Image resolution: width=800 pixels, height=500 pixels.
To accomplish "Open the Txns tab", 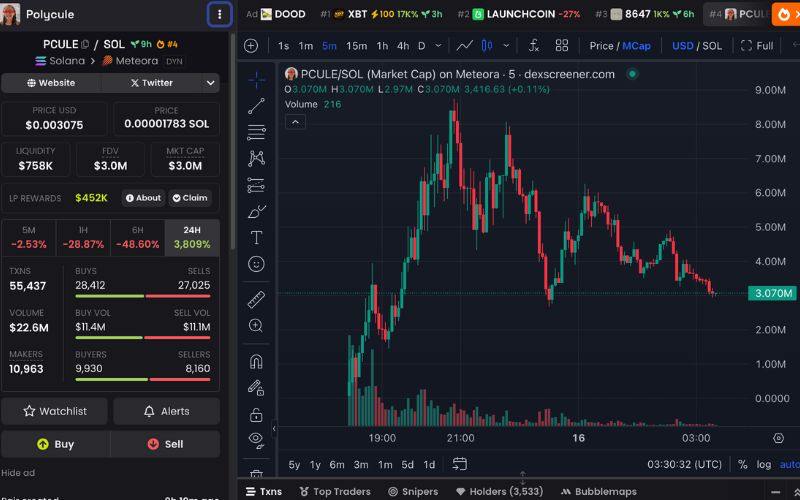I will [x=264, y=491].
